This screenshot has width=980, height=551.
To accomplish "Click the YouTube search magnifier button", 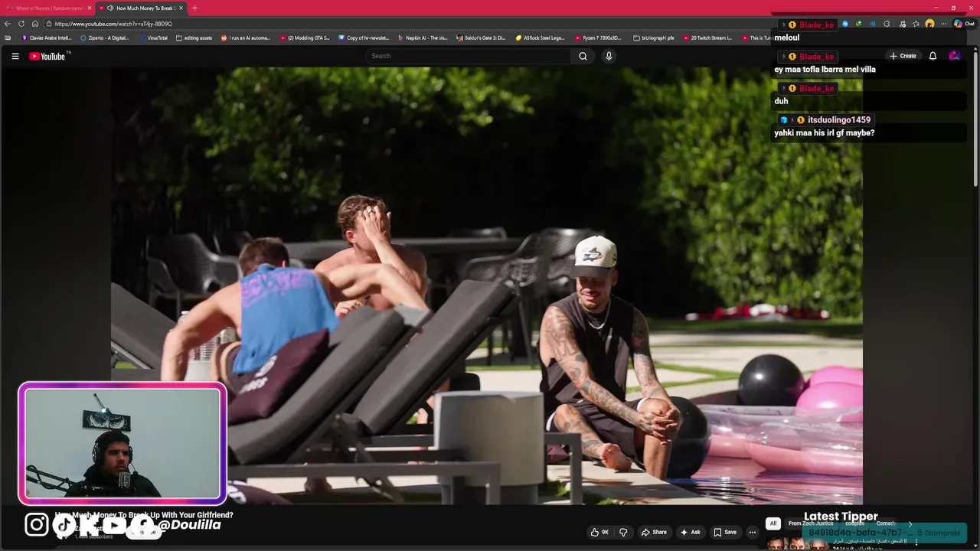I will coord(583,56).
